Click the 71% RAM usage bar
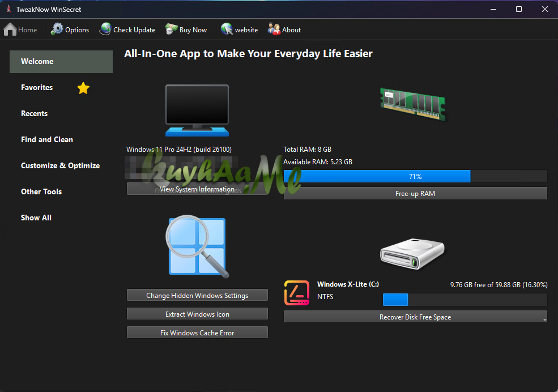 click(x=415, y=176)
